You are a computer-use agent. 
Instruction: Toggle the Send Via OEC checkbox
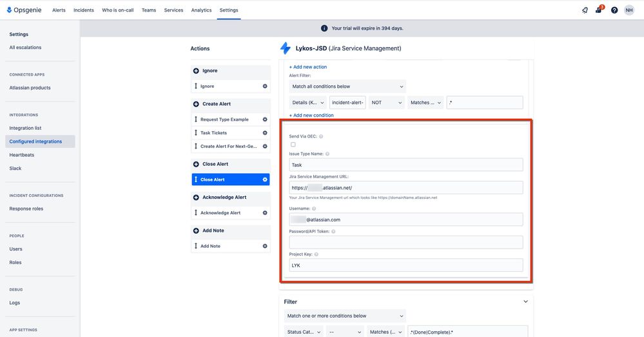click(293, 145)
